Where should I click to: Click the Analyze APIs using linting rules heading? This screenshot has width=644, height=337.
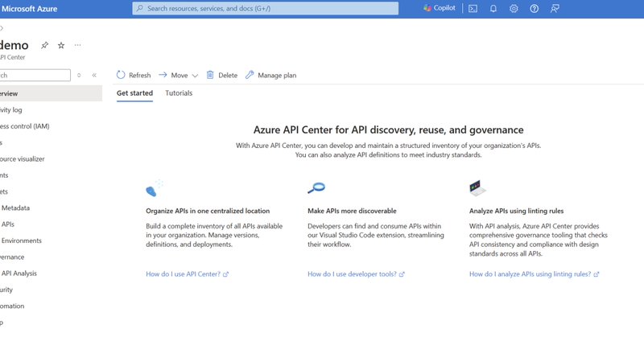[516, 211]
